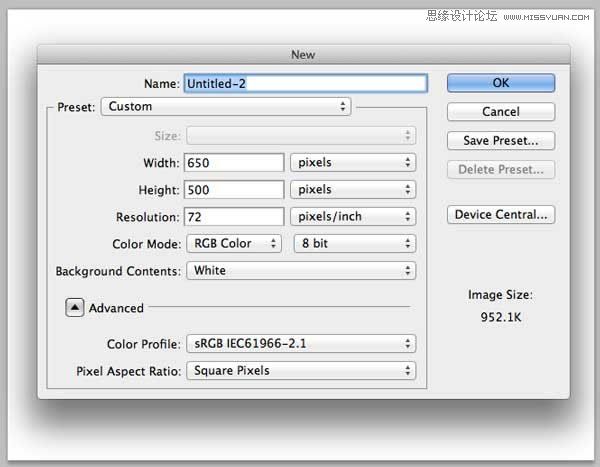Open the Background Contents dropdown
Image resolution: width=600 pixels, height=467 pixels.
coord(300,271)
